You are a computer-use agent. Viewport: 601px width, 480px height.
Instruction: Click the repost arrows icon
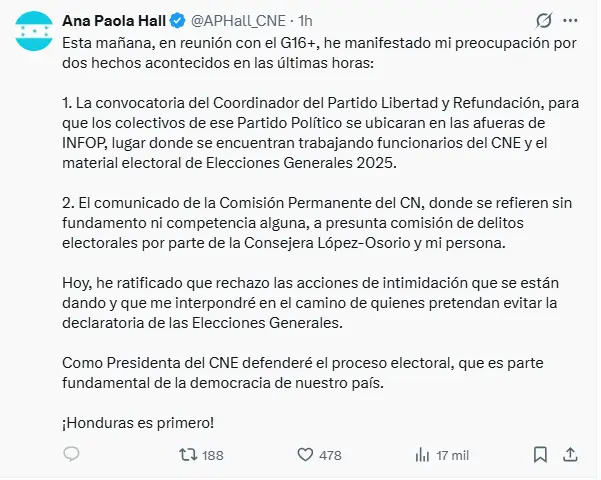pyautogui.click(x=186, y=455)
